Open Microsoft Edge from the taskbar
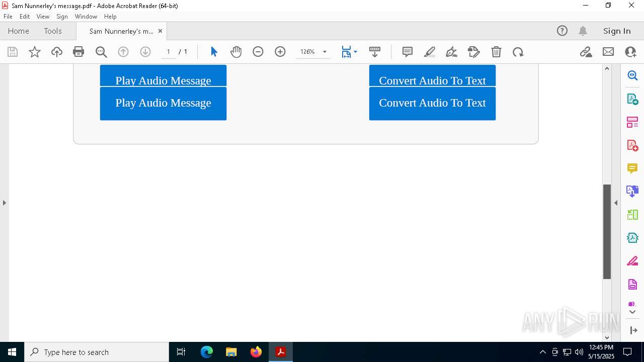This screenshot has width=644, height=362. click(207, 352)
